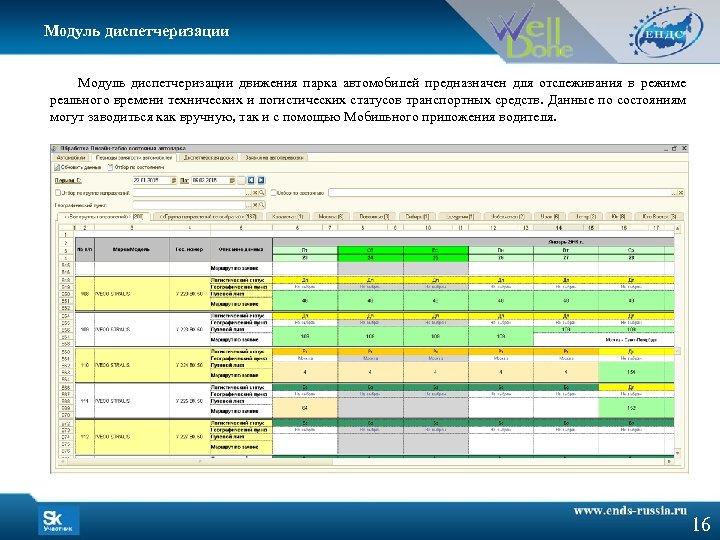Click the Well Done logo
Screen dimensions: 720x540
[531, 33]
